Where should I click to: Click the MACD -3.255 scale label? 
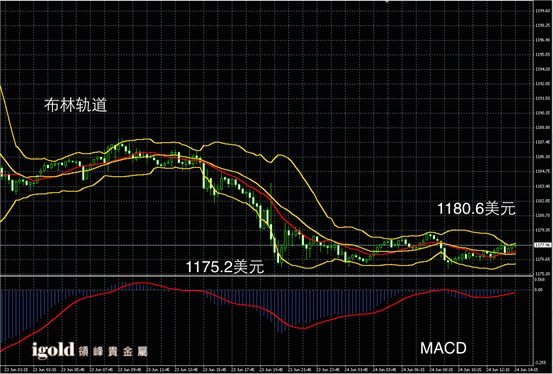click(x=540, y=362)
